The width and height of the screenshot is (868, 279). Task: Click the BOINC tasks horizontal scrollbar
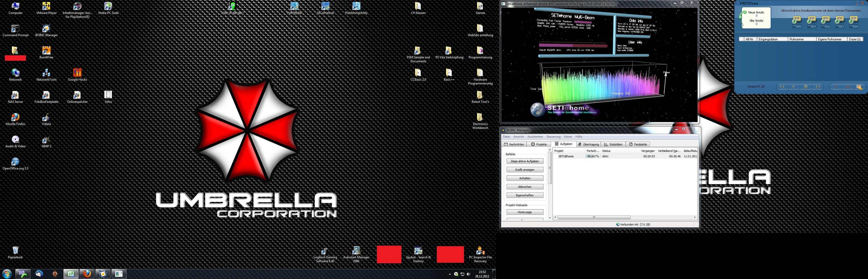pyautogui.click(x=594, y=218)
